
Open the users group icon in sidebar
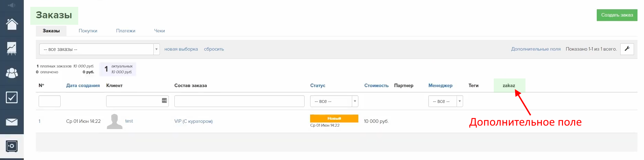[12, 73]
